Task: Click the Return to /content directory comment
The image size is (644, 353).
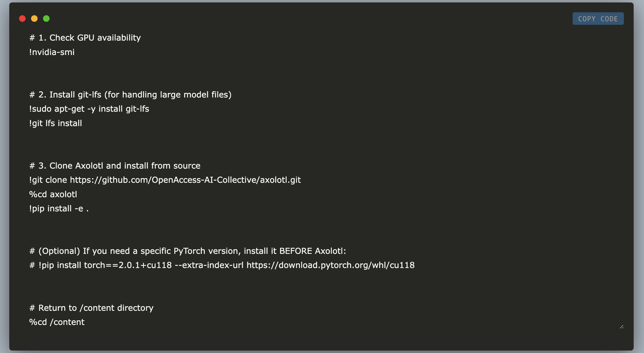Action: (91, 308)
